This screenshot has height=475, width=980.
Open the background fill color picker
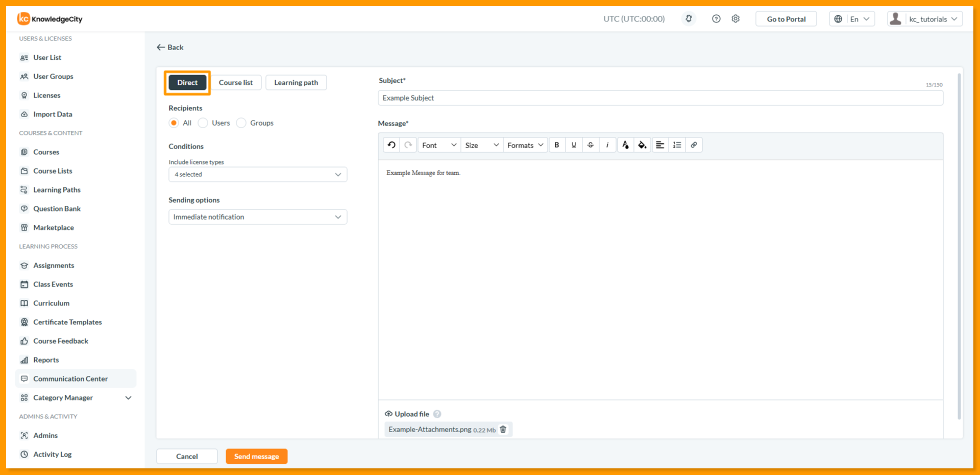tap(642, 145)
